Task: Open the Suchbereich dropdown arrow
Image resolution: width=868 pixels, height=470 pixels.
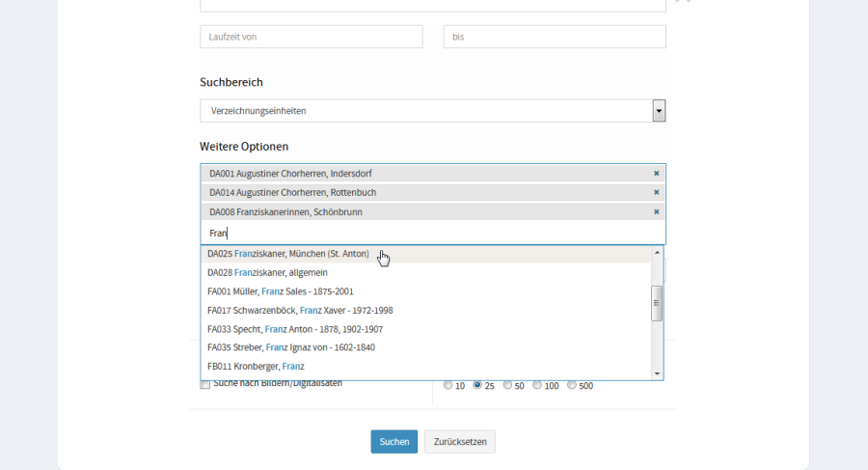Action: pos(659,111)
